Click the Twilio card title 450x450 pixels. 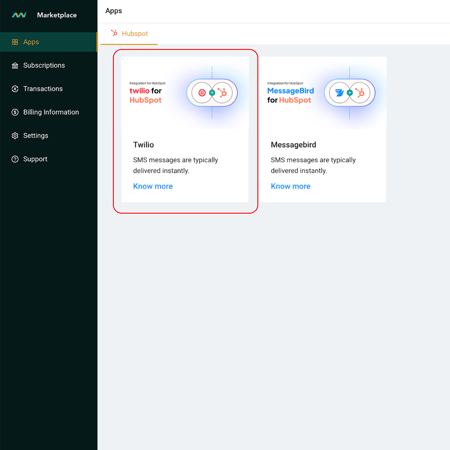144,145
